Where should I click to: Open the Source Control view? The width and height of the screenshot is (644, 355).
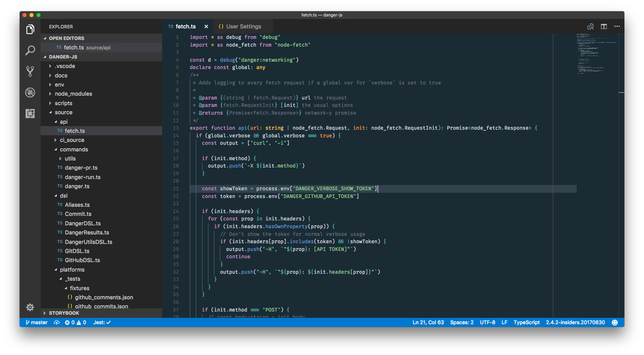point(30,71)
